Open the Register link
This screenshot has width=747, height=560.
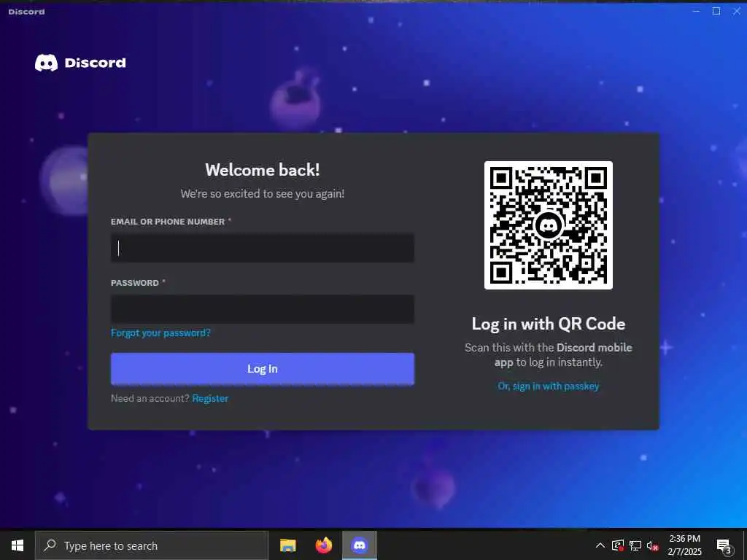click(210, 398)
